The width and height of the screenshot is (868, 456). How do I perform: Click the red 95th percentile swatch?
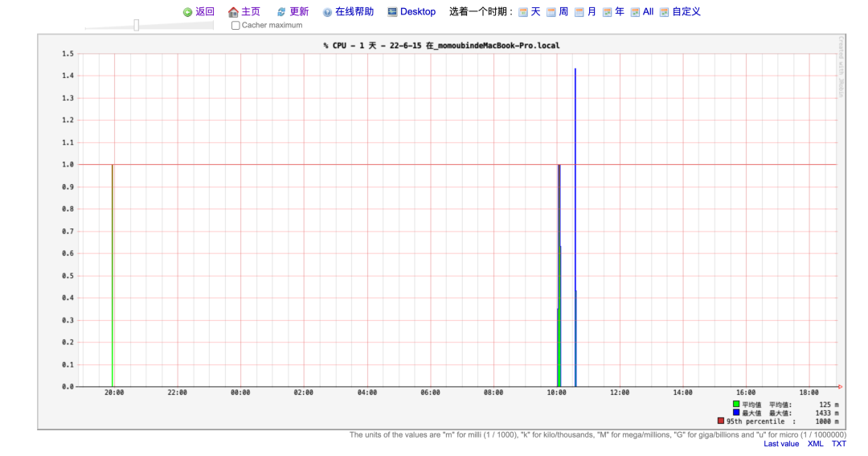tap(721, 421)
